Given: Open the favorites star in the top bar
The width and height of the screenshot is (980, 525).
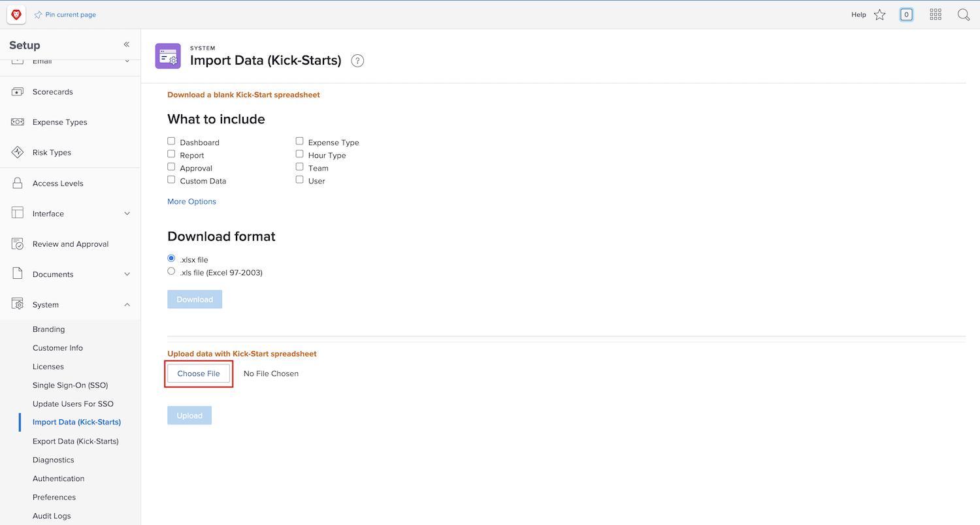Looking at the screenshot, I should coord(879,14).
